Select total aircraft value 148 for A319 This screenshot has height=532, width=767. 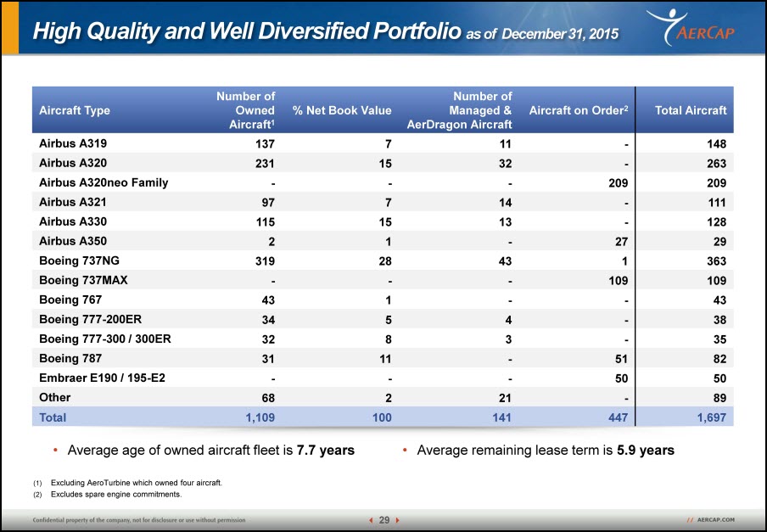(717, 143)
